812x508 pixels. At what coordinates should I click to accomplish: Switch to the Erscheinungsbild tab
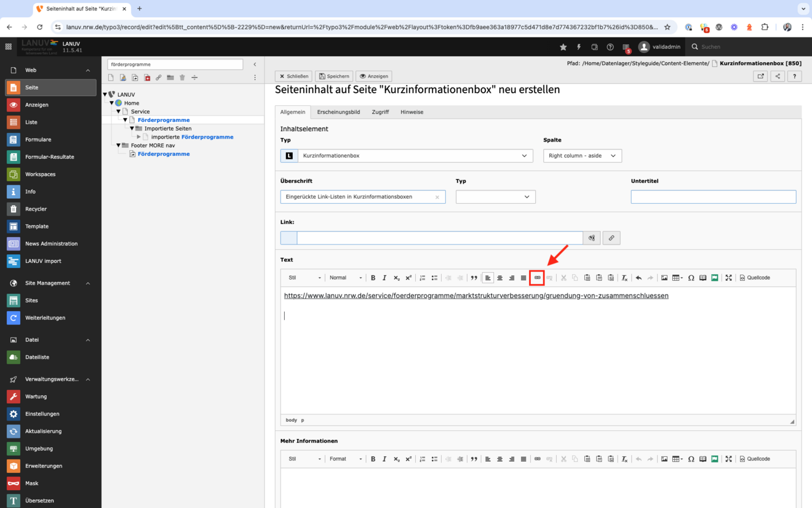click(338, 112)
